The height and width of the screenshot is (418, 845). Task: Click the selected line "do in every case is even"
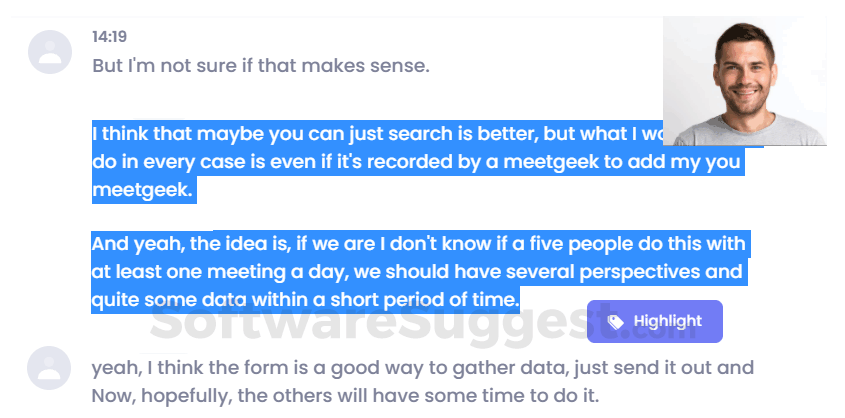[400, 161]
